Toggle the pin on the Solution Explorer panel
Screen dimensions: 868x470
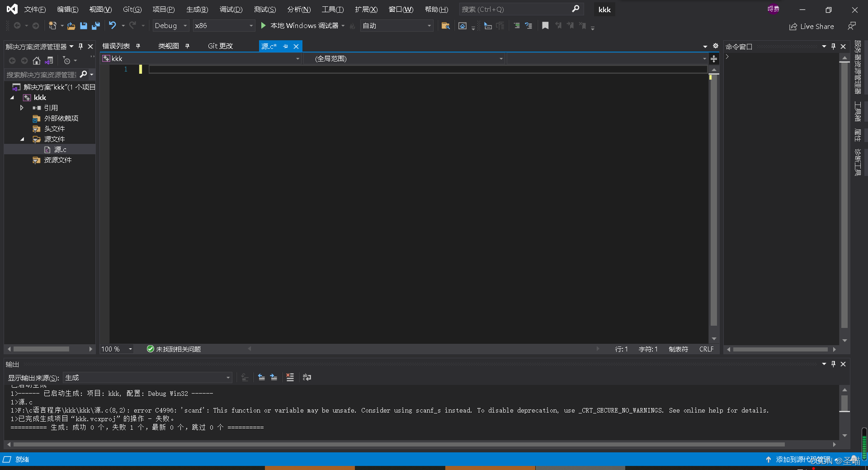point(81,47)
